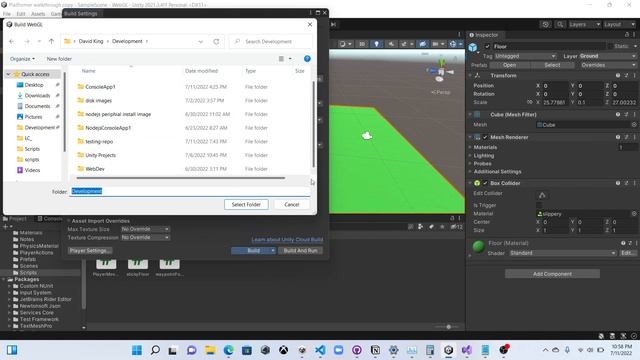The image size is (640, 360).
Task: Open Max Texture Size override dropdown
Action: tap(145, 229)
